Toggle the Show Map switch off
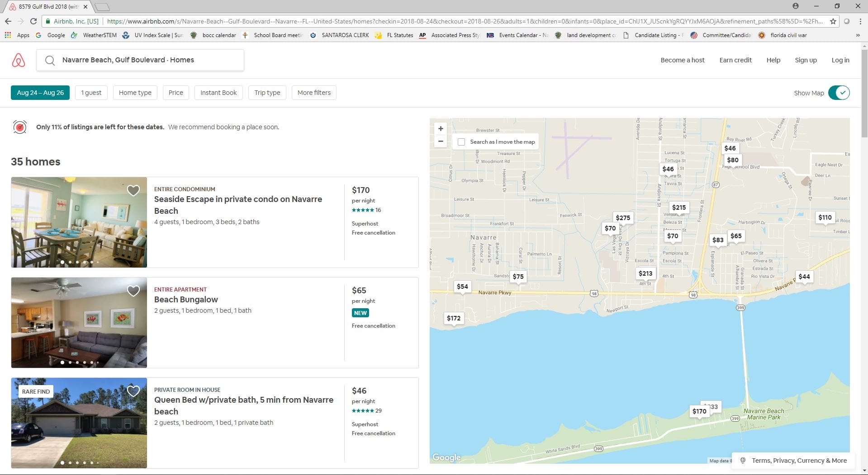This screenshot has width=868, height=475. point(839,93)
